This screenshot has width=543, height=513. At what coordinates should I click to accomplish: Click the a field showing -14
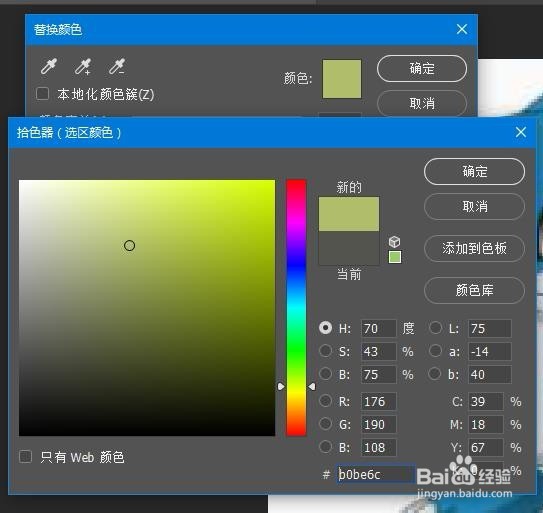[490, 351]
